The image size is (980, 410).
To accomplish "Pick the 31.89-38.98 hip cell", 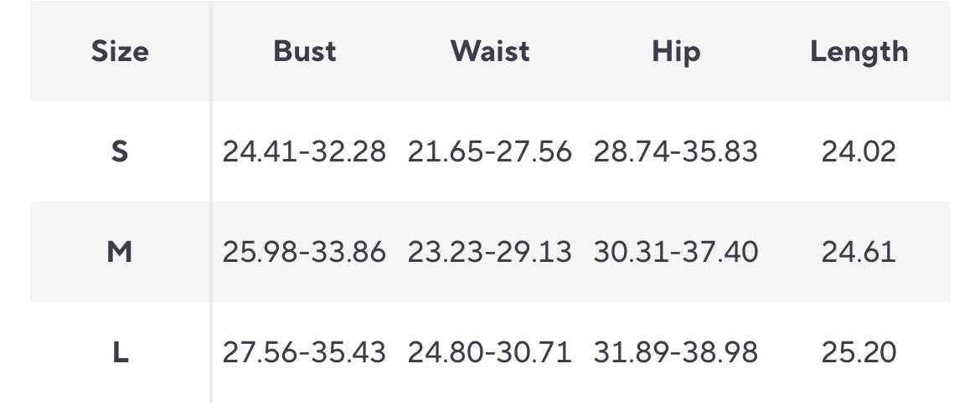I will pos(675,352).
